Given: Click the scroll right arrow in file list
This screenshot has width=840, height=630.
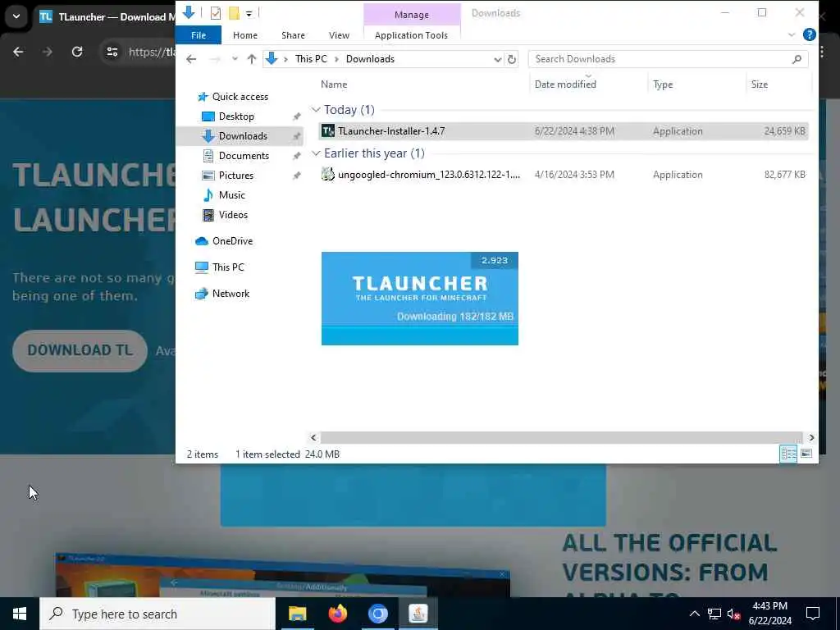Looking at the screenshot, I should tap(811, 438).
